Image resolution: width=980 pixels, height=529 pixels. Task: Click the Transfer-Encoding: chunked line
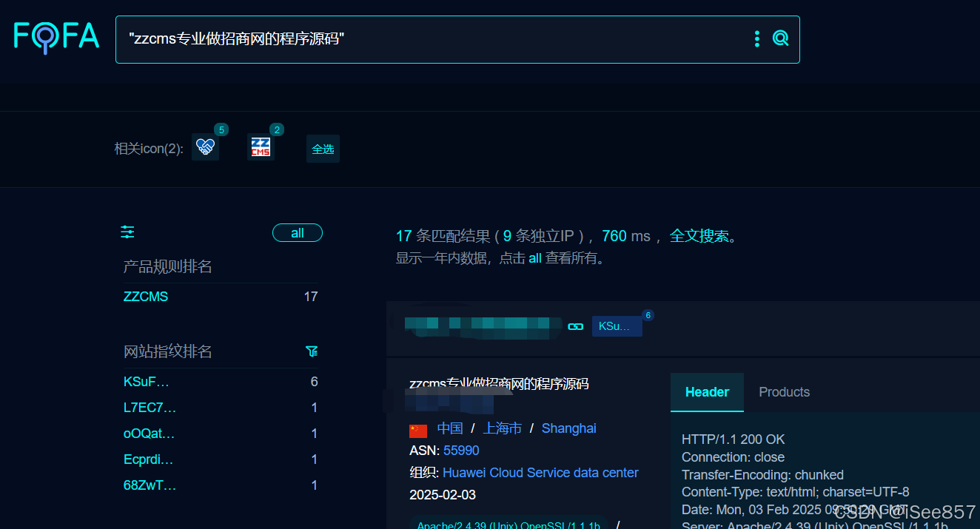762,475
